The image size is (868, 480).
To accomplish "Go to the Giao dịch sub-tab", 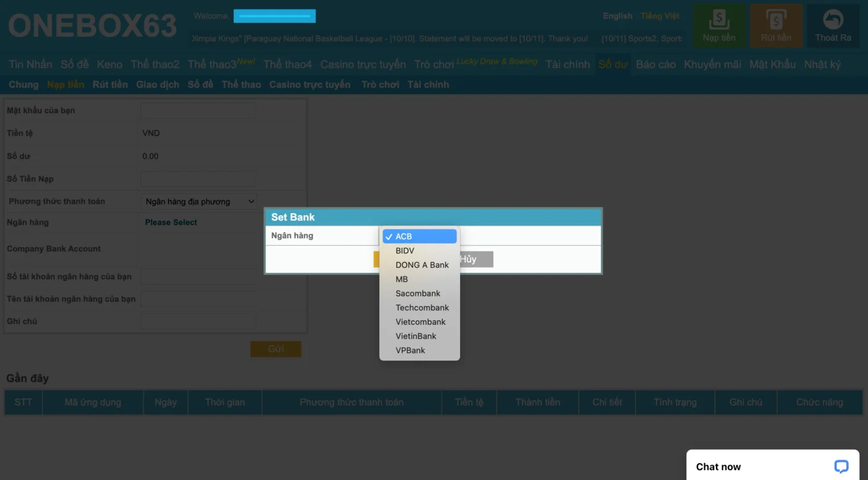I will [157, 85].
